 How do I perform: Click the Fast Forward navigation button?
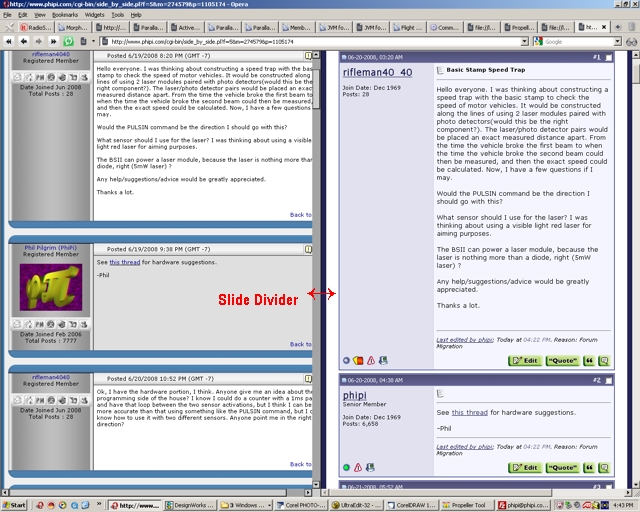pos(53,42)
